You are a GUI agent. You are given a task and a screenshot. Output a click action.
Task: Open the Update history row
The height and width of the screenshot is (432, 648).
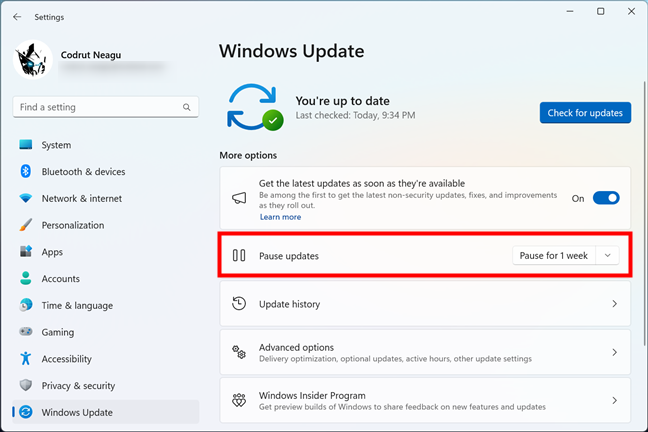pyautogui.click(x=425, y=304)
